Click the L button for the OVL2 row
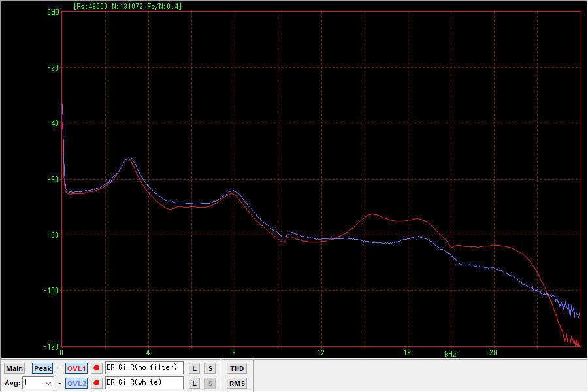Screen dimensions: 588x392 tap(194, 384)
